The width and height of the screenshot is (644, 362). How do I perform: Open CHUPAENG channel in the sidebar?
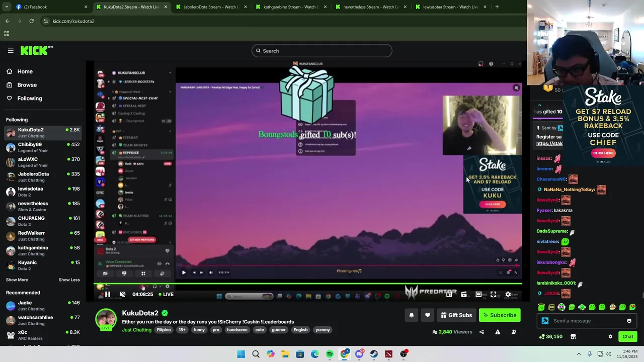pyautogui.click(x=43, y=221)
